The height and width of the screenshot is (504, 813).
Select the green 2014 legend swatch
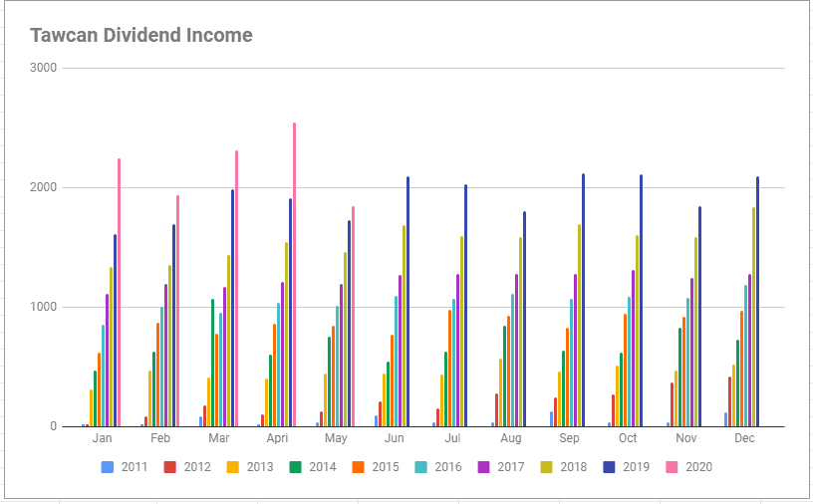click(295, 466)
